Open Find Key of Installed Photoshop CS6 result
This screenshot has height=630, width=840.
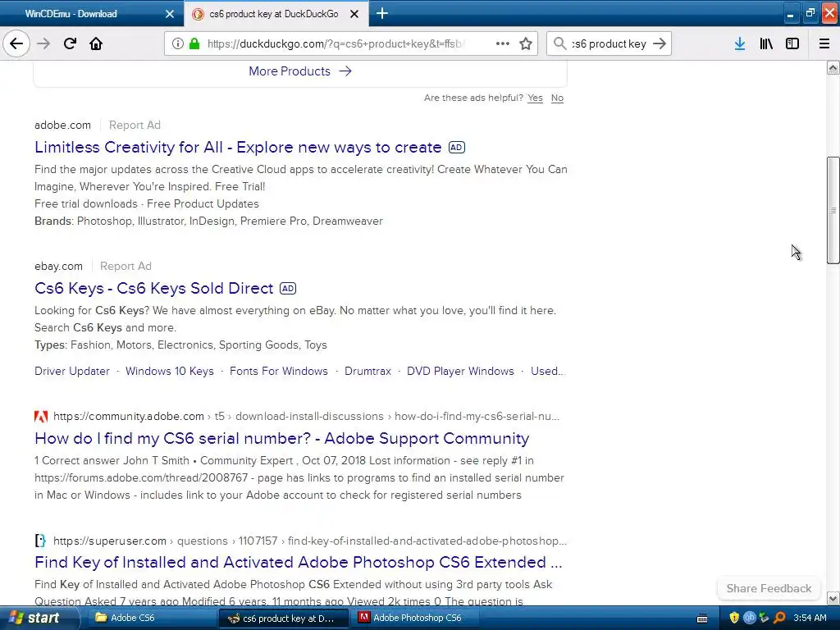pos(299,562)
